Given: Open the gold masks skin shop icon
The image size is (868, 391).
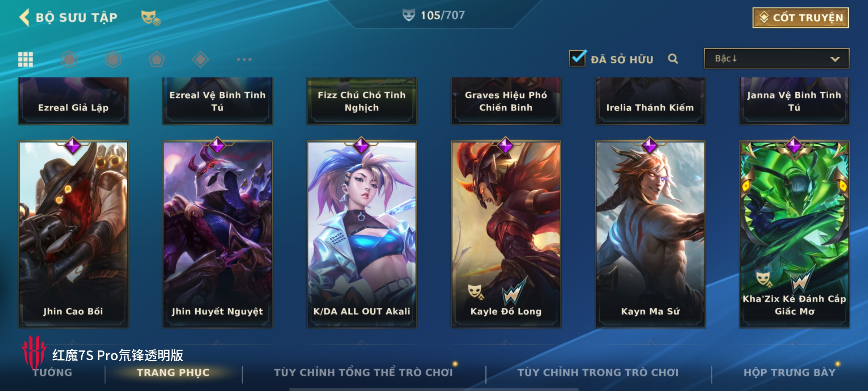Looking at the screenshot, I should coord(150,17).
